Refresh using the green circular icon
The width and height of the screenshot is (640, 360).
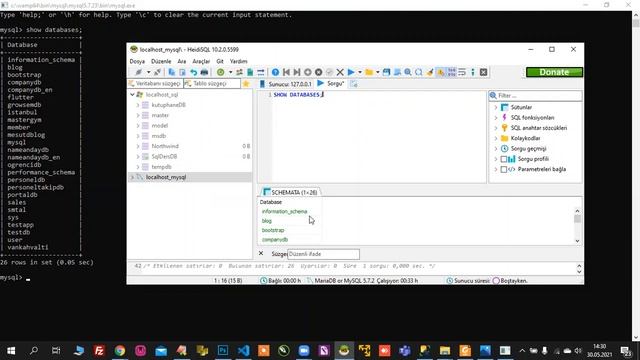[220, 72]
